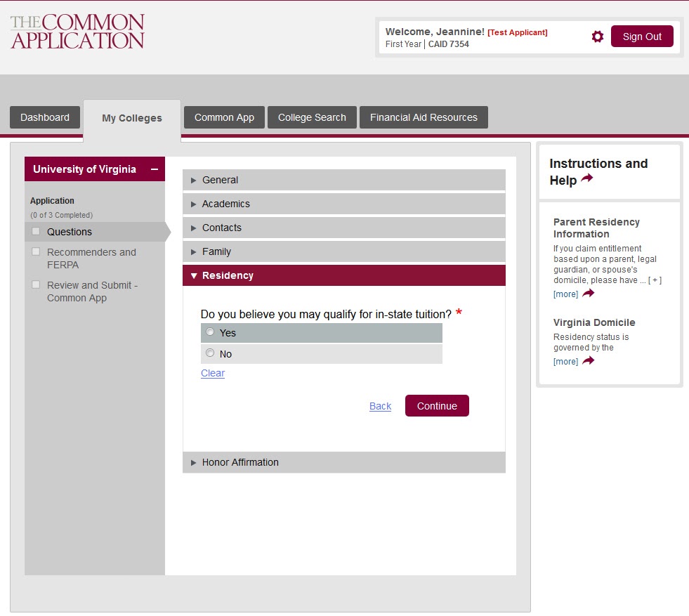Toggle Recommenders and FERPA checkbox
This screenshot has height=616, width=689.
[x=36, y=251]
